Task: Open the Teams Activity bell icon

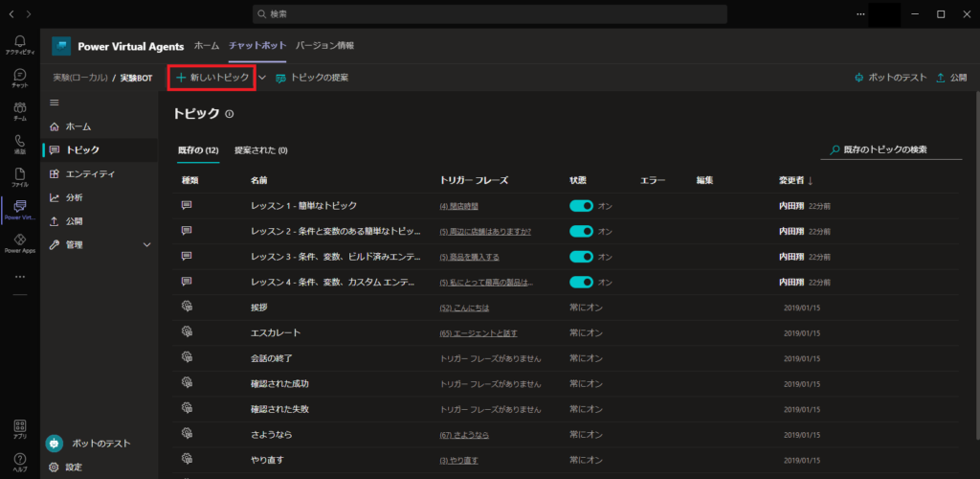Action: (20, 41)
